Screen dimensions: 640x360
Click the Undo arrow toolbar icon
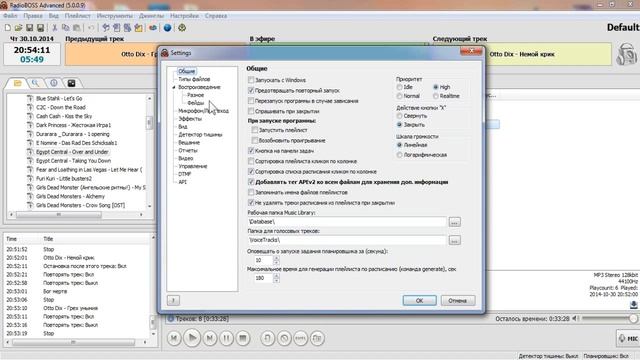click(x=91, y=28)
